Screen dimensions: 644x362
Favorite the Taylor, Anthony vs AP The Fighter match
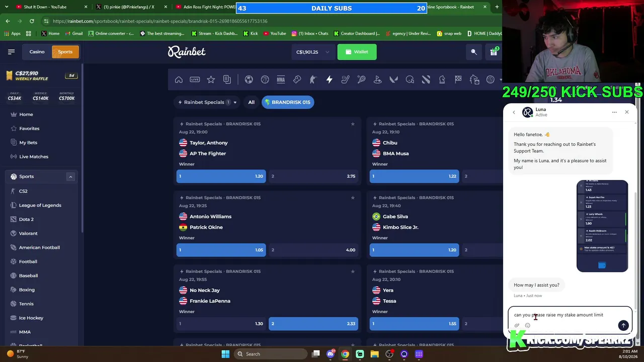pos(353,124)
